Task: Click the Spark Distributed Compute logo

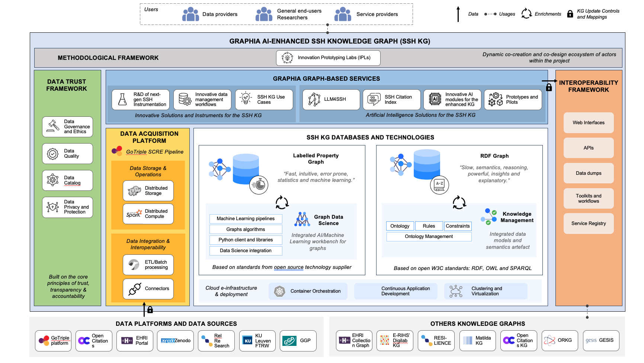Action: coord(134,214)
